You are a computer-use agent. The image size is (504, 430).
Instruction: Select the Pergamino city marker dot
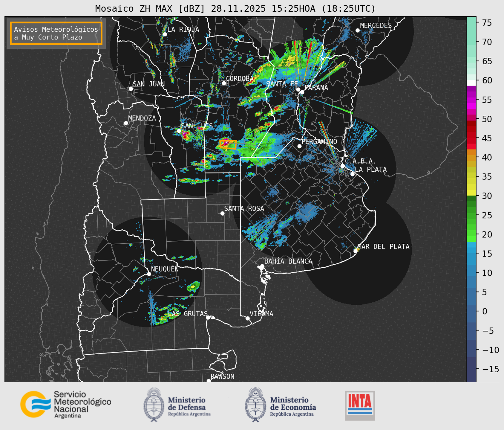coord(299,146)
